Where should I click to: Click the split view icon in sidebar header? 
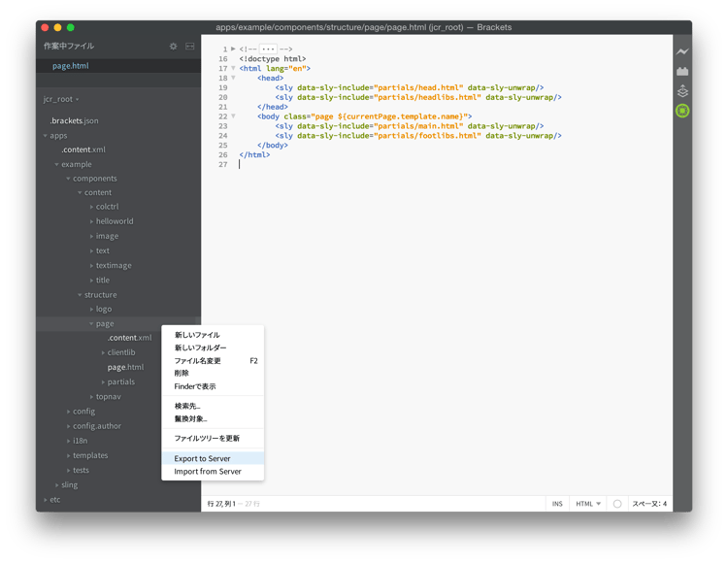[190, 46]
